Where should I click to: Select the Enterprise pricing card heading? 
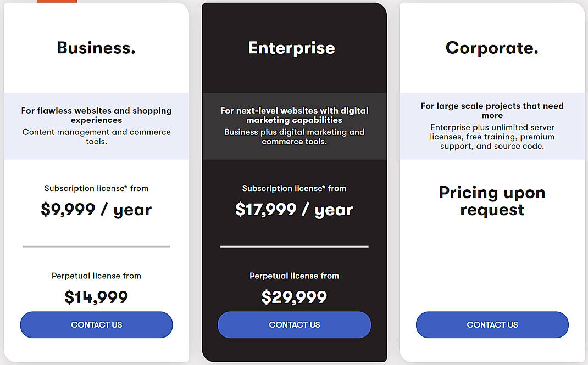pos(292,48)
